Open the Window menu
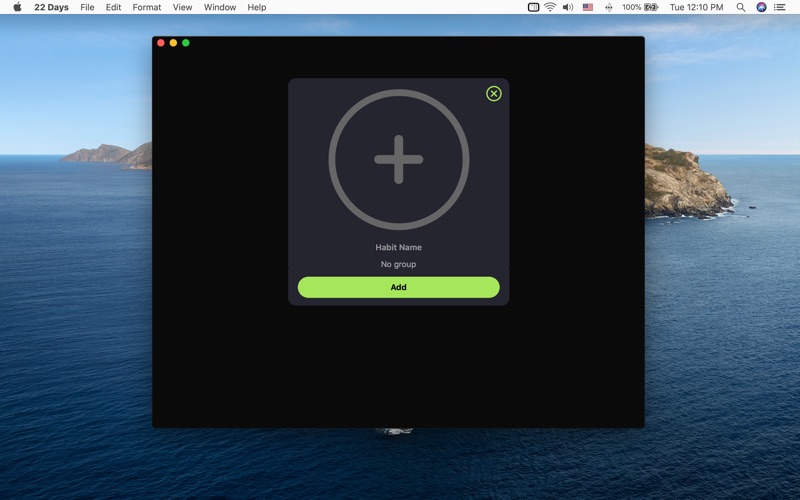The height and width of the screenshot is (500, 800). click(x=220, y=7)
